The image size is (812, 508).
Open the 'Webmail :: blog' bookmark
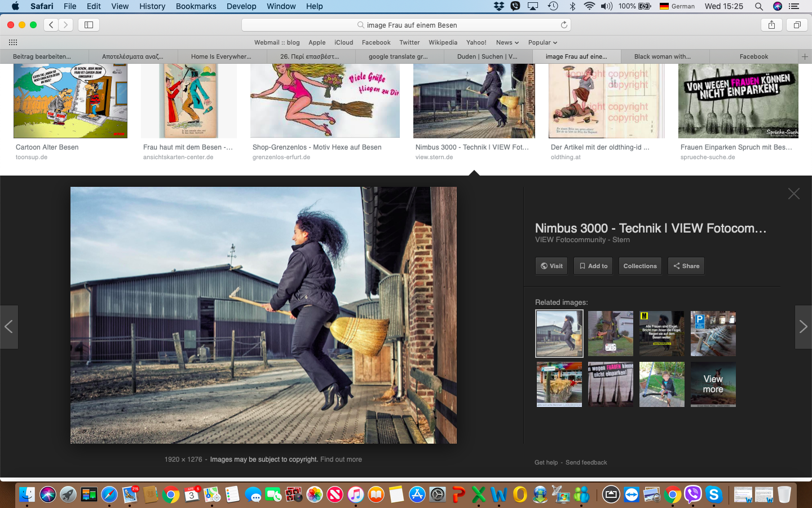pos(277,42)
